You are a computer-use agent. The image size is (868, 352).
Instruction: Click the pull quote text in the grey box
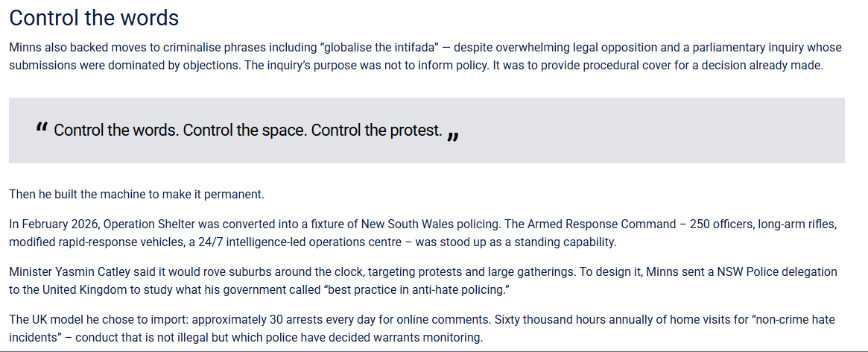click(248, 131)
